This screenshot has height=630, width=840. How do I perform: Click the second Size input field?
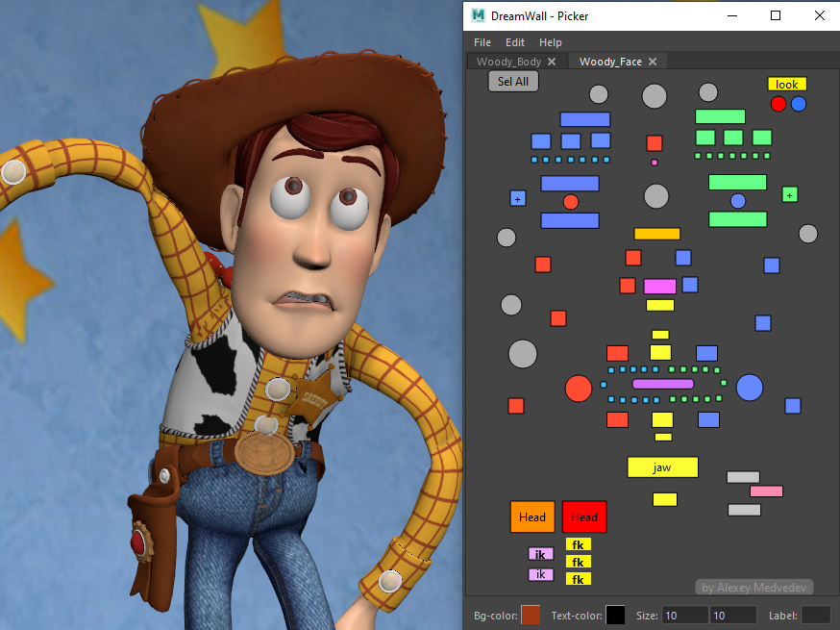tap(733, 616)
